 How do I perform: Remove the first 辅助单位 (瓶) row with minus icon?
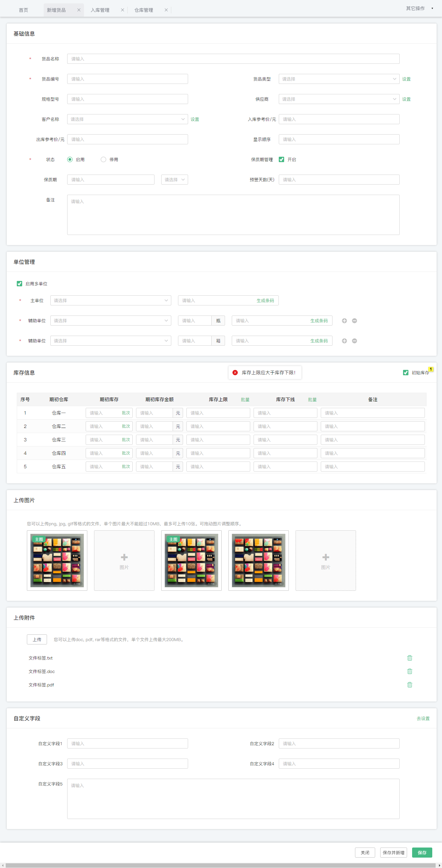point(354,321)
